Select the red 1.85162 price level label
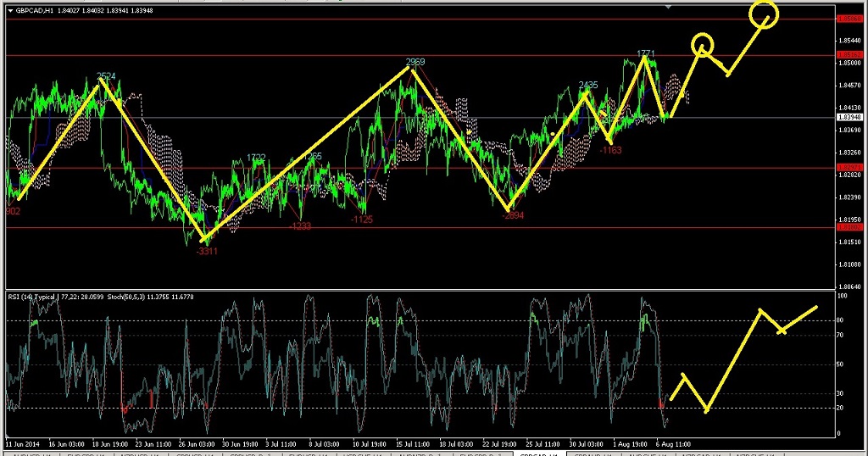 [x=849, y=55]
